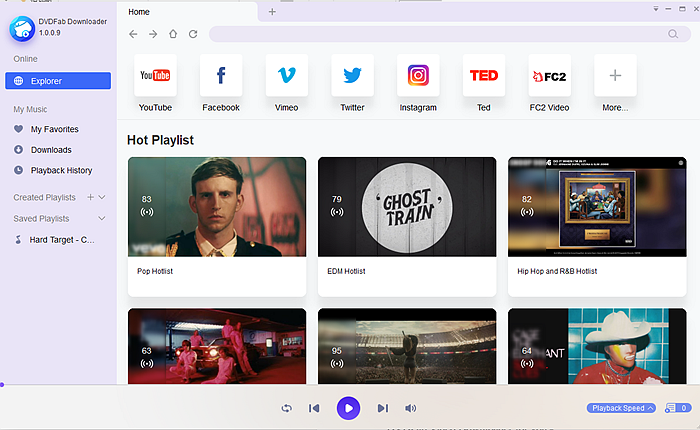Expand the Created Playlists section
Viewport: 700px width, 430px height.
click(102, 198)
